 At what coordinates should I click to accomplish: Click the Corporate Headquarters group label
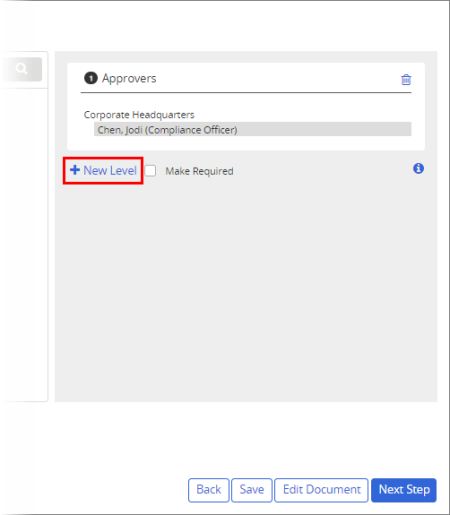click(x=139, y=115)
